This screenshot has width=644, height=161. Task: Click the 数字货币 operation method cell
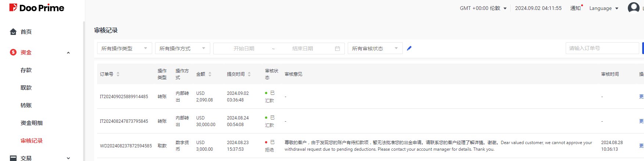click(182, 146)
